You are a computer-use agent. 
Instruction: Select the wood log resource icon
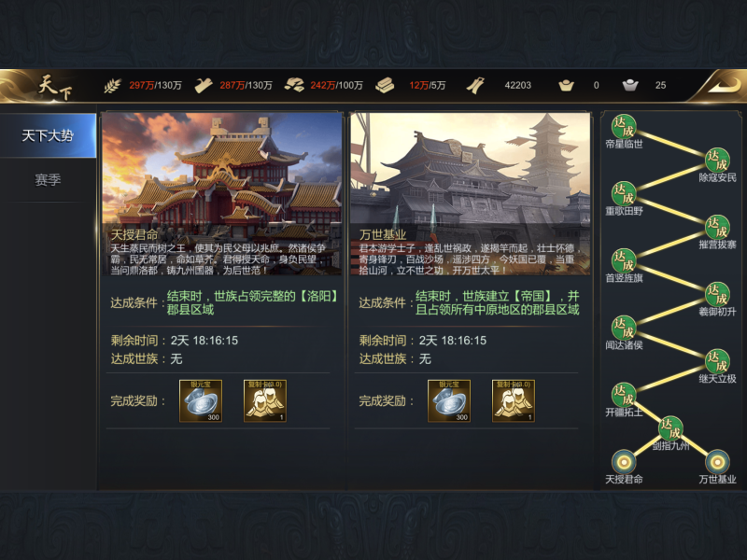204,86
